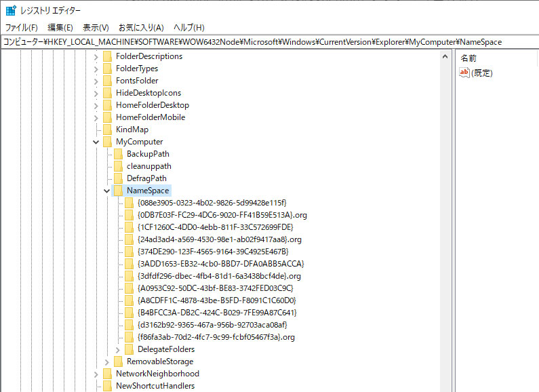Click the HideDesktopIcons folder icon
This screenshot has width=539, height=392.
click(108, 93)
